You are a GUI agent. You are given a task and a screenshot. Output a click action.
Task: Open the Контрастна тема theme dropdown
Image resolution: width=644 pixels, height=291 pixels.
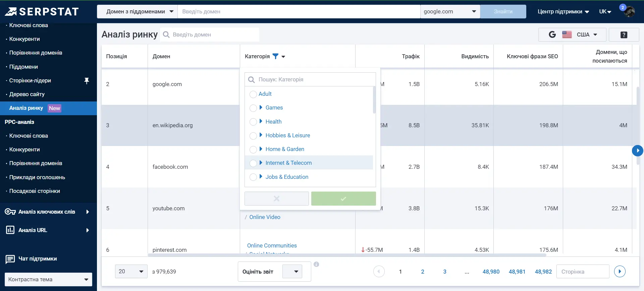coord(48,280)
